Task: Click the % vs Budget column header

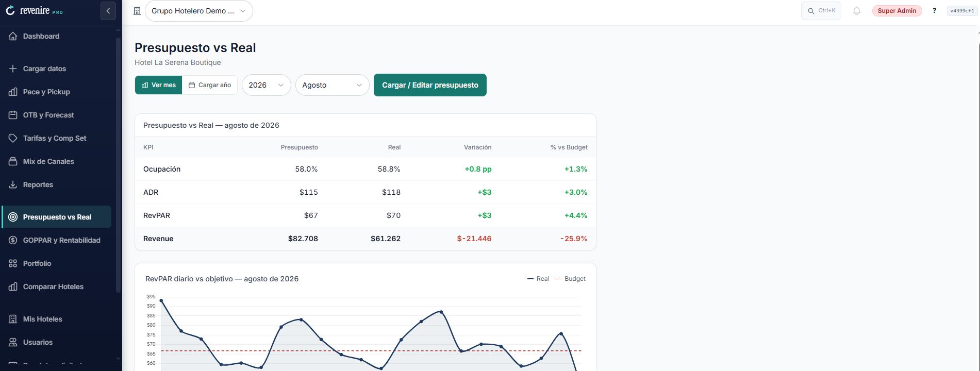Action: [569, 147]
